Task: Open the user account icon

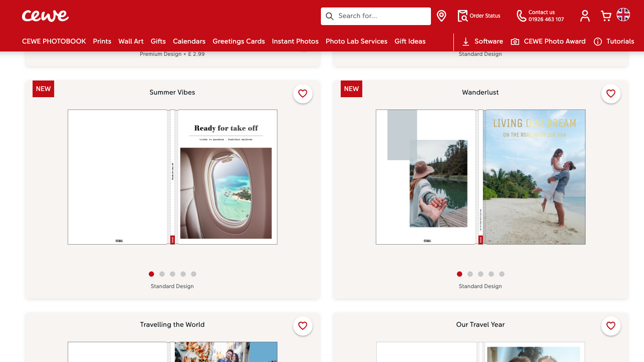Action: pyautogui.click(x=585, y=16)
